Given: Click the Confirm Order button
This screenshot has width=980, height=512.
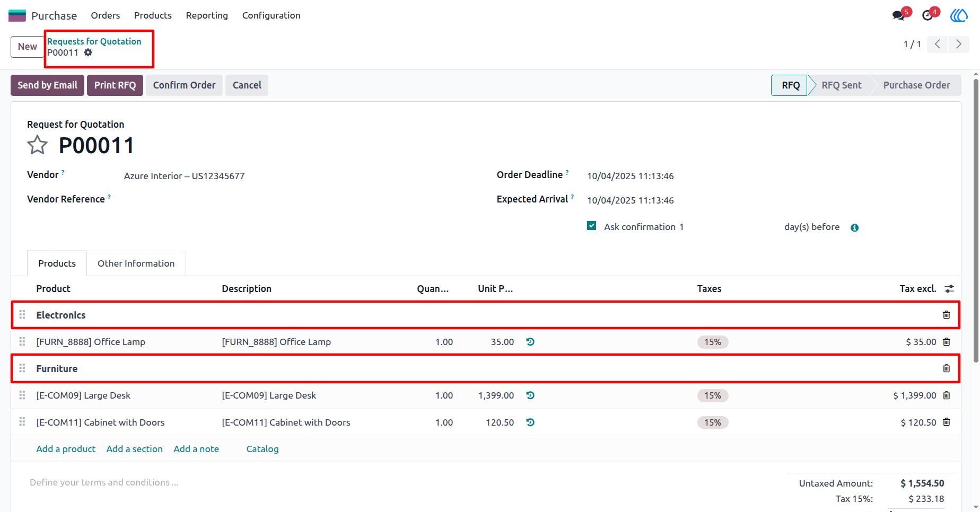Looking at the screenshot, I should (184, 85).
